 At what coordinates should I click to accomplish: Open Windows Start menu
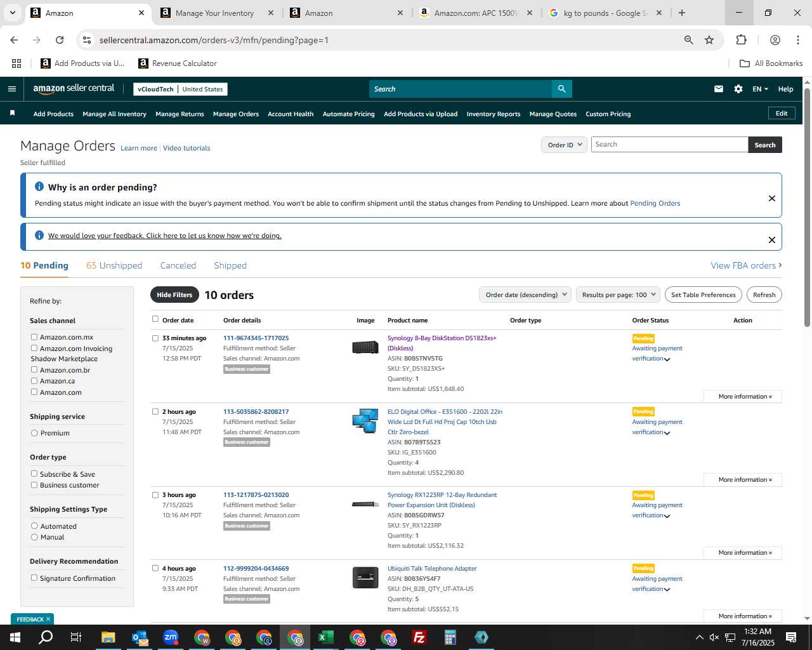click(x=15, y=637)
